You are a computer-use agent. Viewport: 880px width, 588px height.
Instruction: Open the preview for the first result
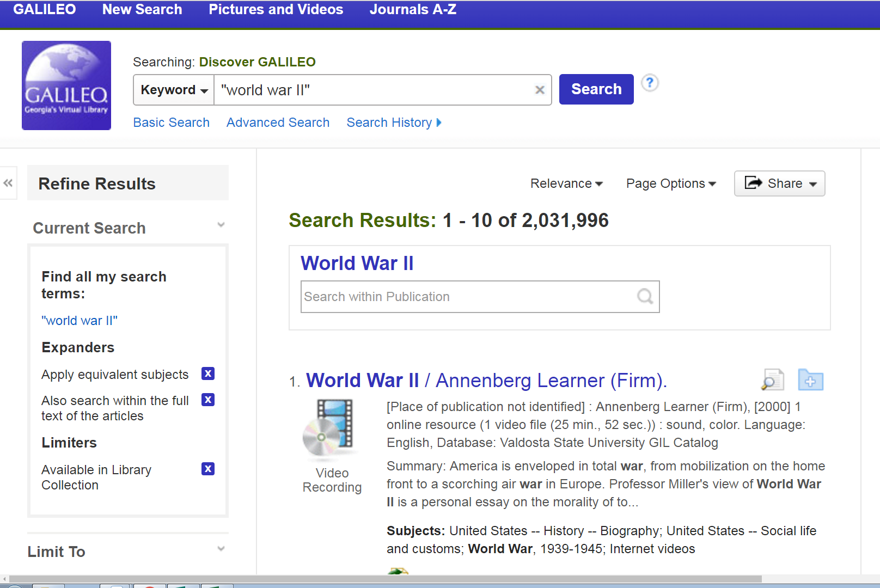click(773, 379)
